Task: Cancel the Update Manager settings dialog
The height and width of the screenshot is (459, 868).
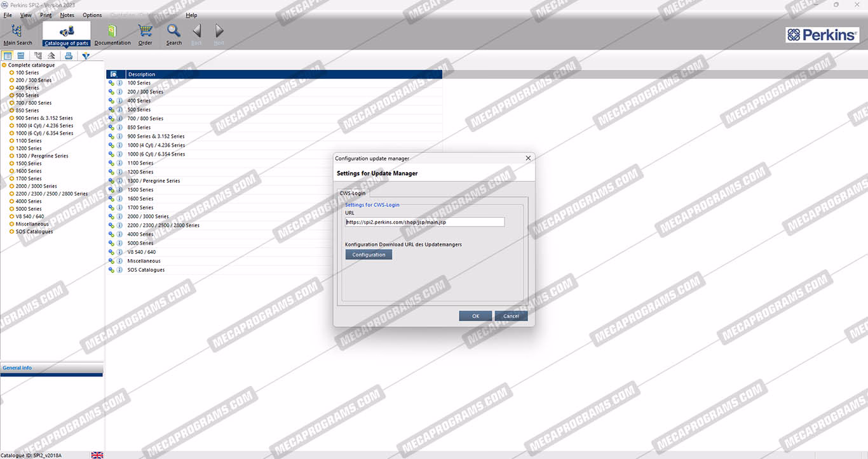Action: (x=511, y=316)
